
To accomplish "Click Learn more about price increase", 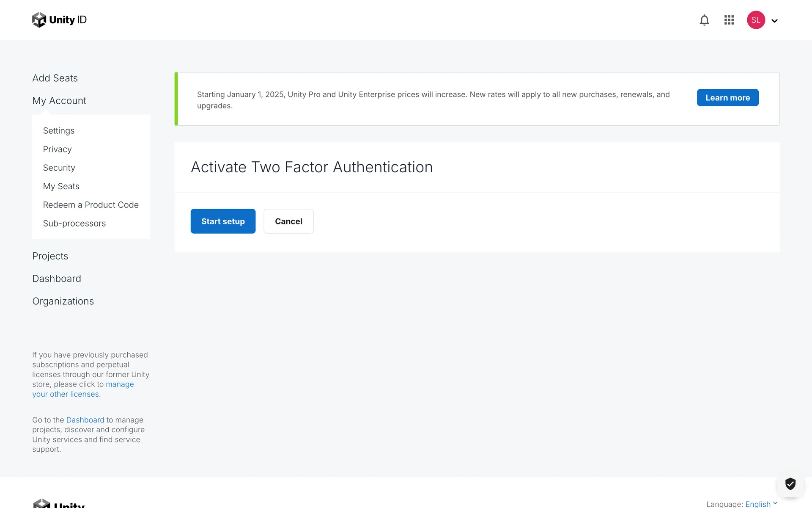I will (727, 98).
